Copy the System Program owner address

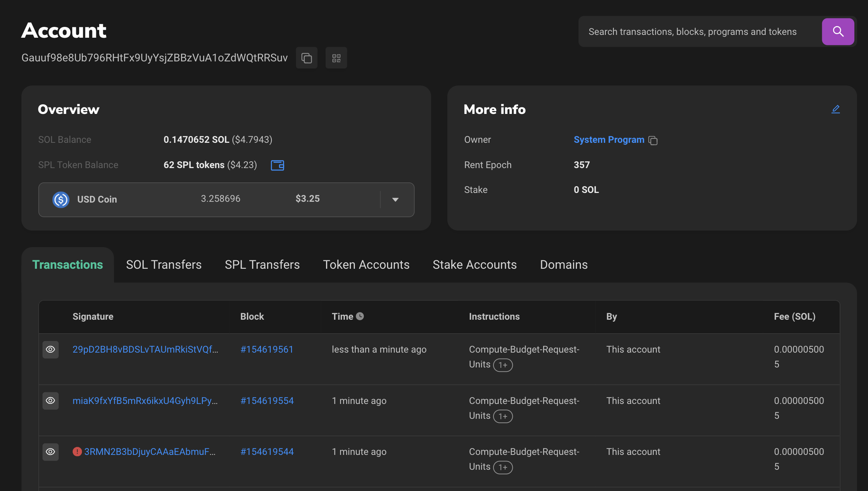[x=653, y=140]
